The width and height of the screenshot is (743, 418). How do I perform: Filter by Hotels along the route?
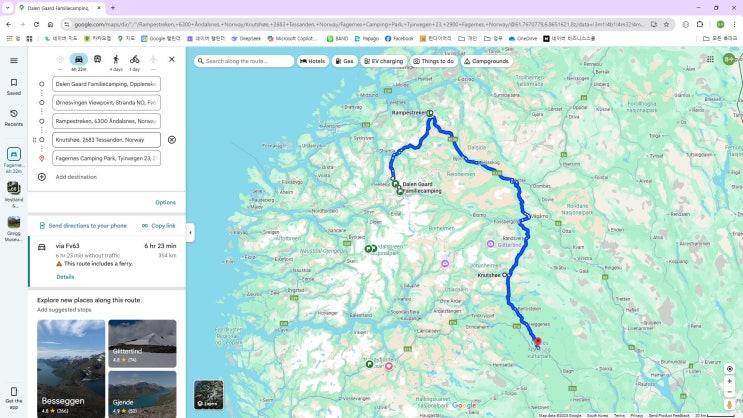pyautogui.click(x=313, y=61)
